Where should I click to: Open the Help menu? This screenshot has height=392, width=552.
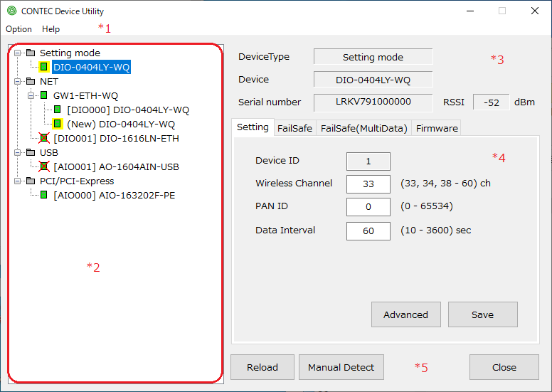[51, 29]
